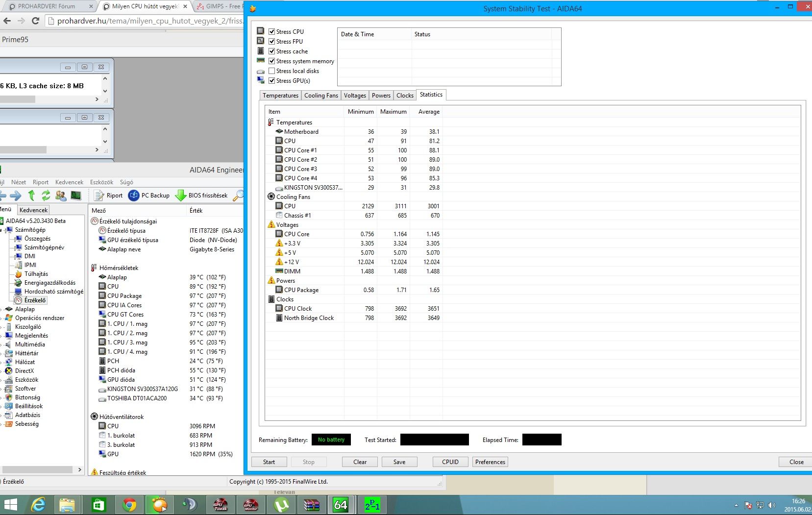The image size is (812, 515).
Task: Click the green refresh toolbar icon
Action: 46,196
